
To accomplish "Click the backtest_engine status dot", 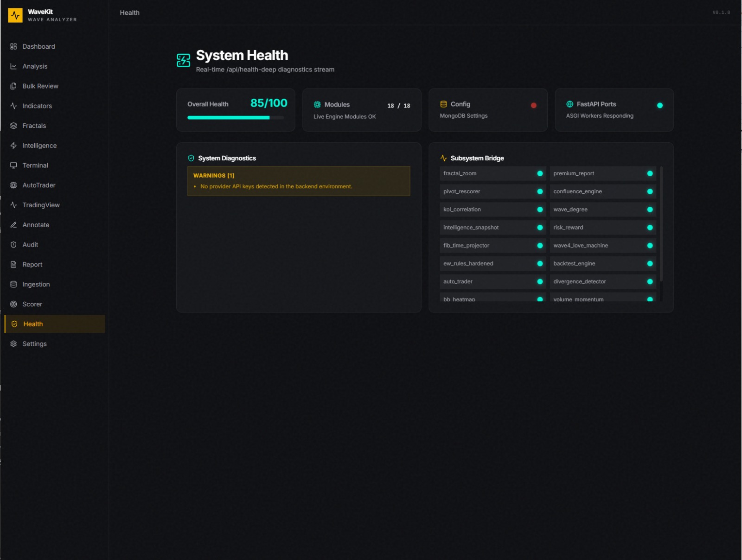I will [650, 263].
